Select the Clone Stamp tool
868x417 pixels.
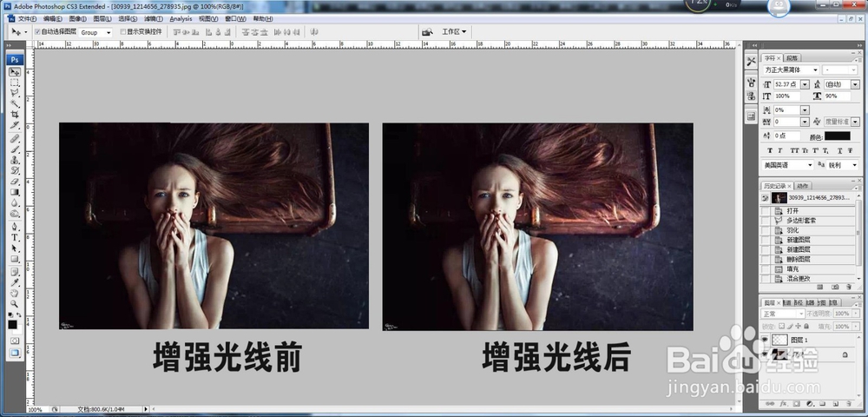15,160
